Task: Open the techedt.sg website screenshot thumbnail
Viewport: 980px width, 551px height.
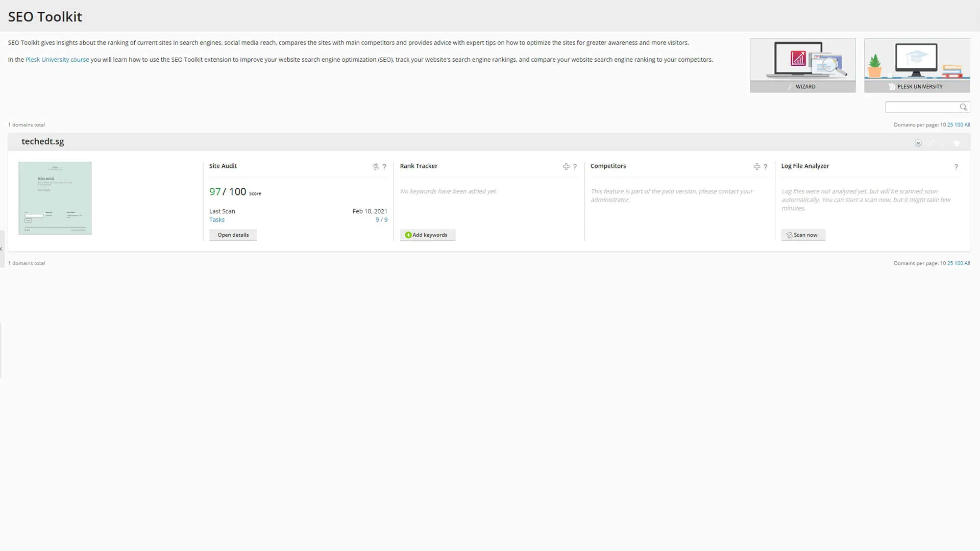Action: tap(55, 198)
